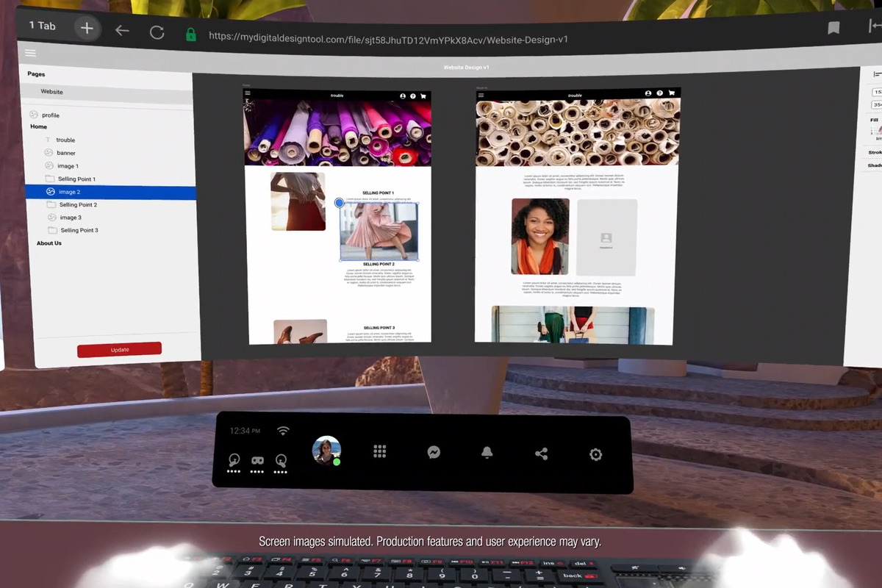Viewport: 882px width, 588px height.
Task: Select the profile layer icon in Pages panel
Action: [33, 115]
